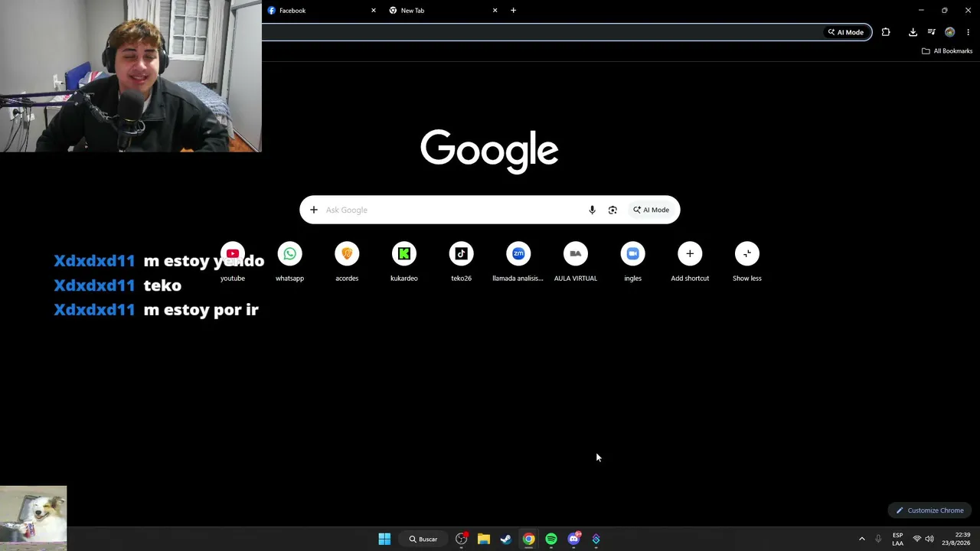Click the dog image thumbnail

tap(33, 518)
